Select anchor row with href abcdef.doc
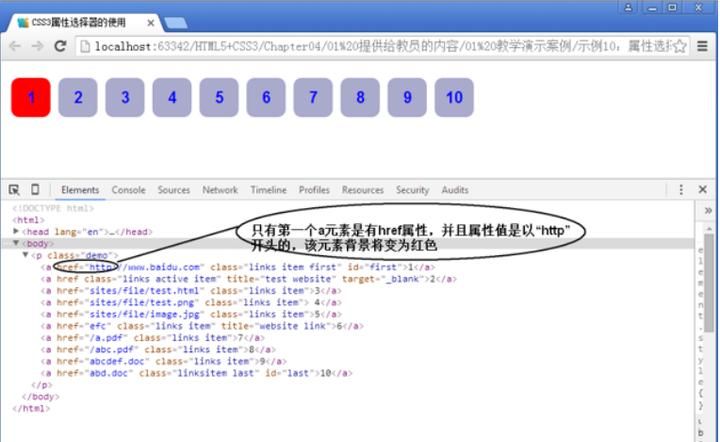The width and height of the screenshot is (720, 442). (163, 362)
